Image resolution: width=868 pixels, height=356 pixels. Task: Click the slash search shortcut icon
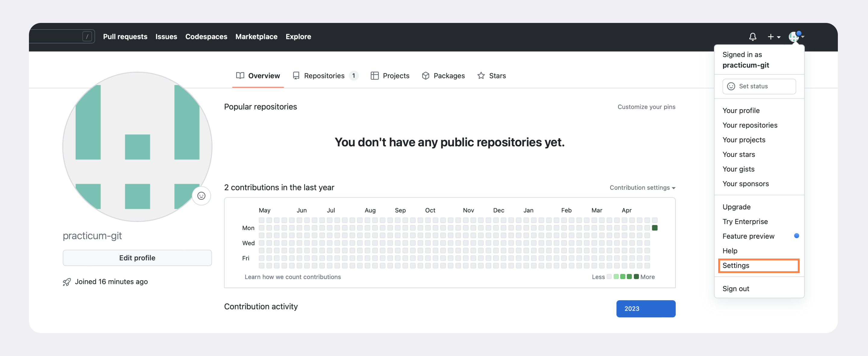[87, 36]
